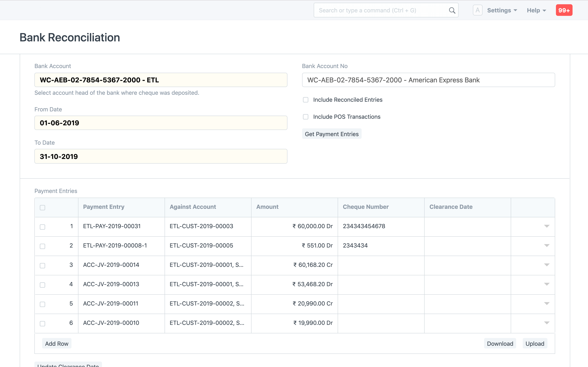Open row 5 ACC-JV-2019-00011 edit arrow
Image resolution: width=588 pixels, height=367 pixels.
(546, 304)
